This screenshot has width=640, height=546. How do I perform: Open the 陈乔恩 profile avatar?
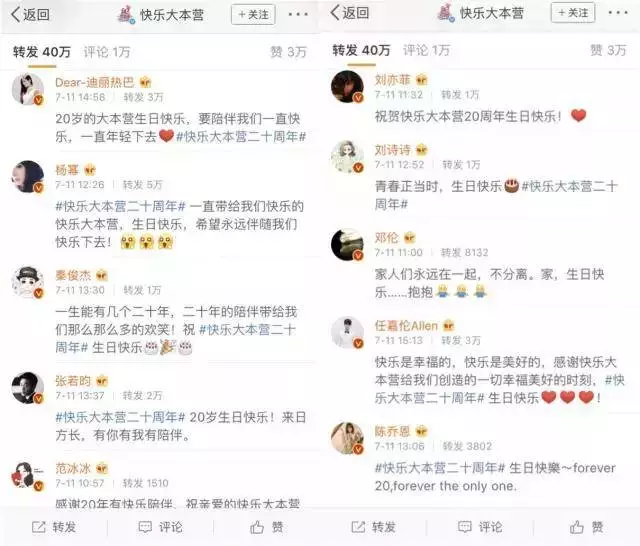point(347,438)
